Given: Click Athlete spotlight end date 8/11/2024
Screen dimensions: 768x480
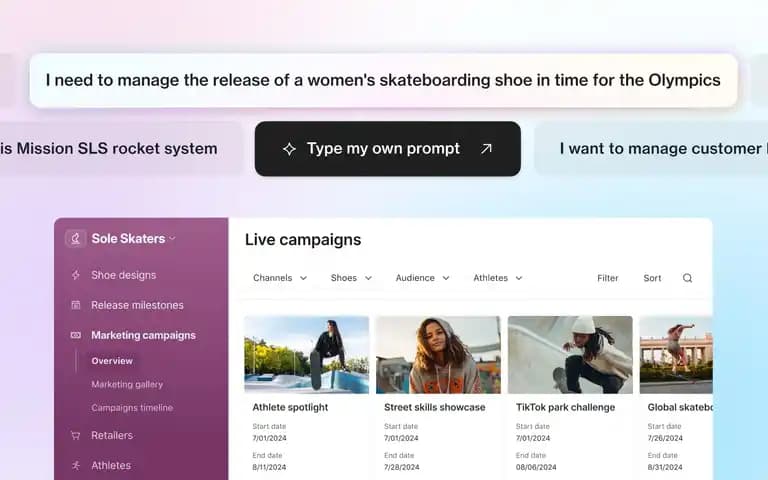Looking at the screenshot, I should pos(269,467).
